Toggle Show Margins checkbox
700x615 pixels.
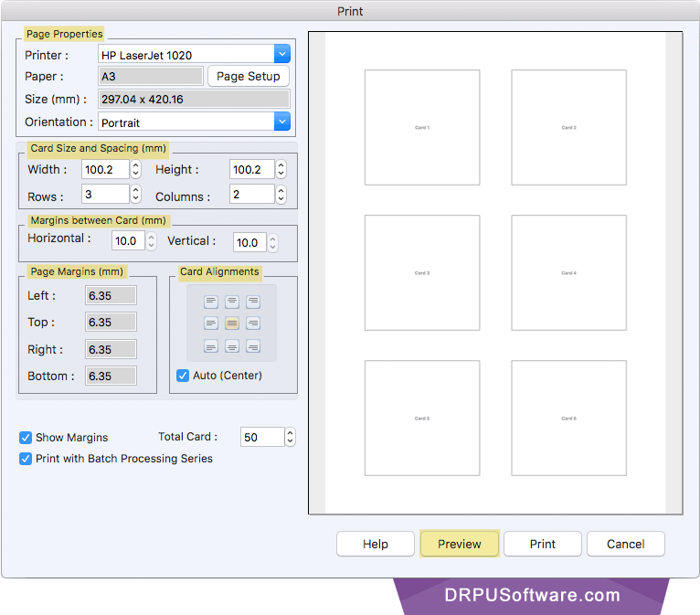click(26, 438)
